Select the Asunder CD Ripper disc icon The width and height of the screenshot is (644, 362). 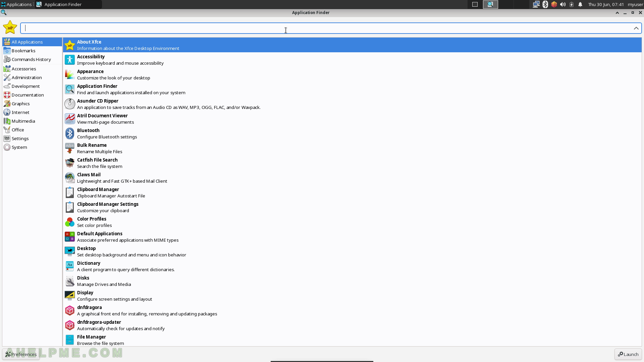(70, 104)
